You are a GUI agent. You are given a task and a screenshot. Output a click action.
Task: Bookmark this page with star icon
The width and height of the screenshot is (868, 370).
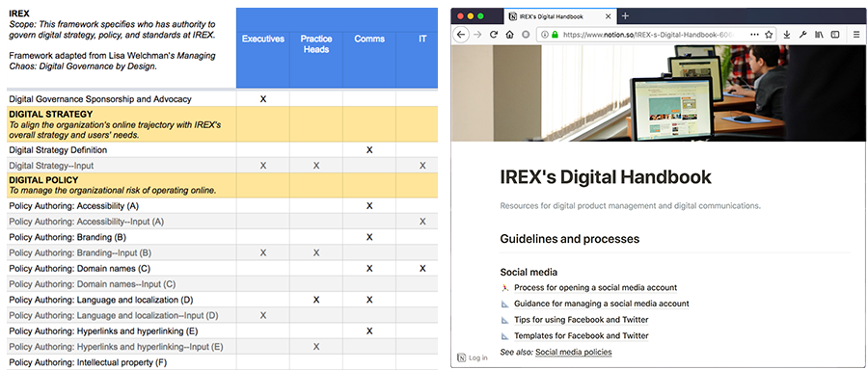point(769,35)
